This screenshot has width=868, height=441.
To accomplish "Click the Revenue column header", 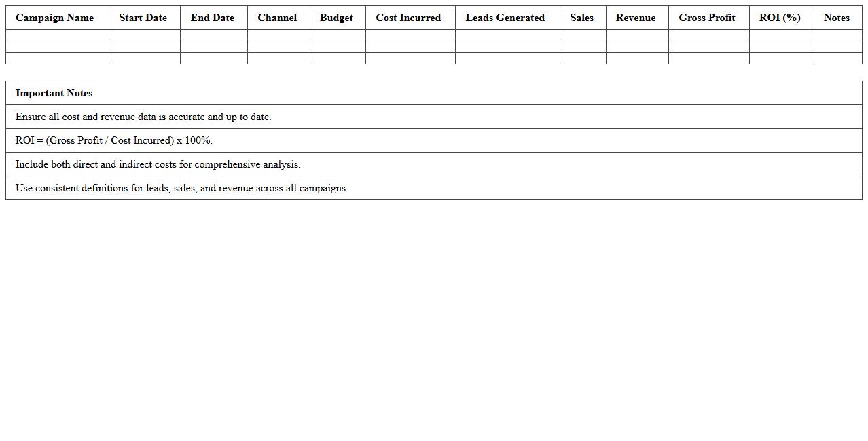I will (x=636, y=18).
